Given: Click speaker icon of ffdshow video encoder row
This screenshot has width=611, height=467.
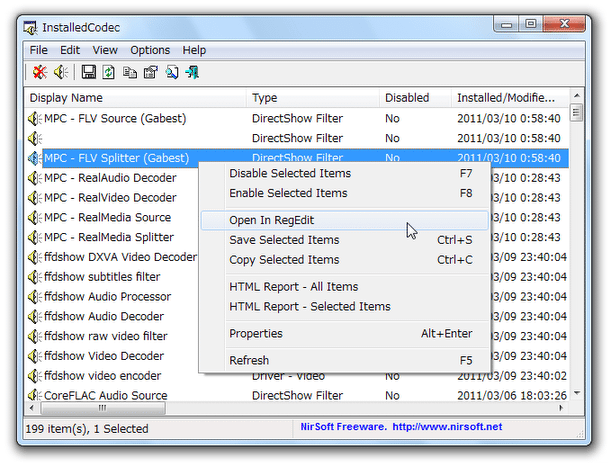Looking at the screenshot, I should 35,376.
